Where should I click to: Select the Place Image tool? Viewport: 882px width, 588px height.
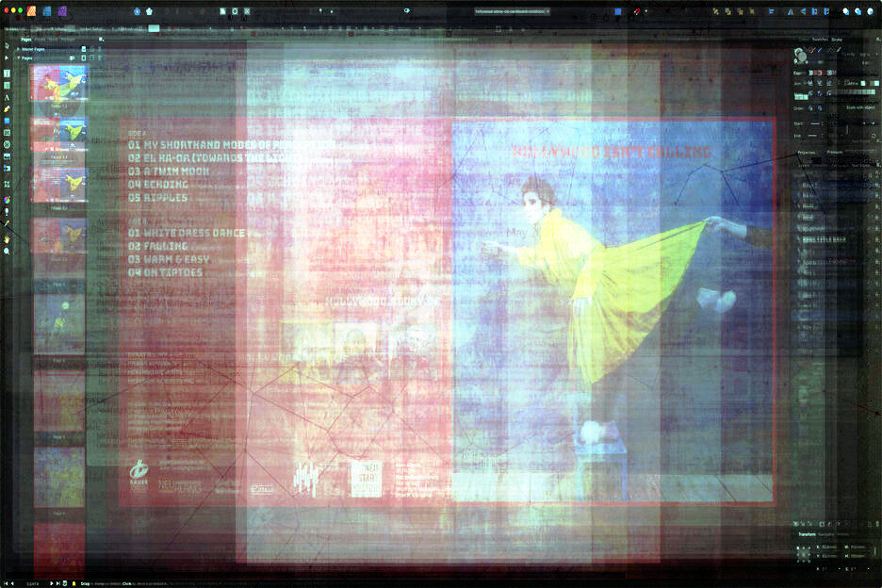click(x=7, y=156)
